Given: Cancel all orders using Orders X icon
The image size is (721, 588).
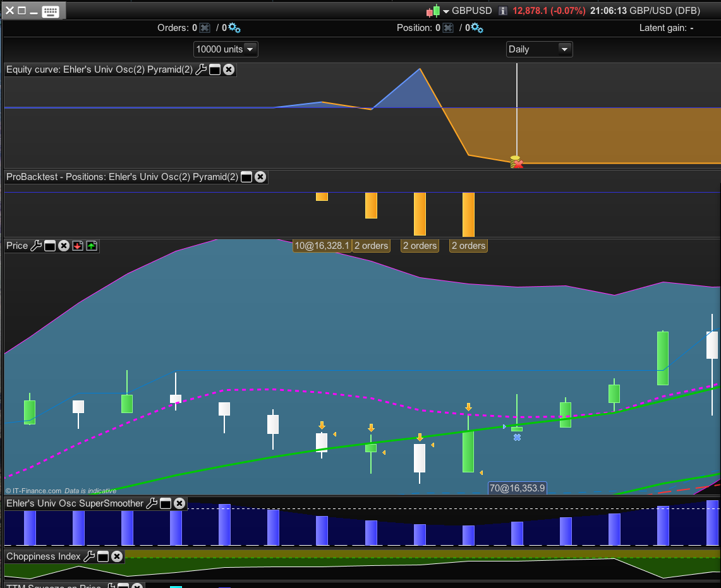Looking at the screenshot, I should (x=205, y=28).
